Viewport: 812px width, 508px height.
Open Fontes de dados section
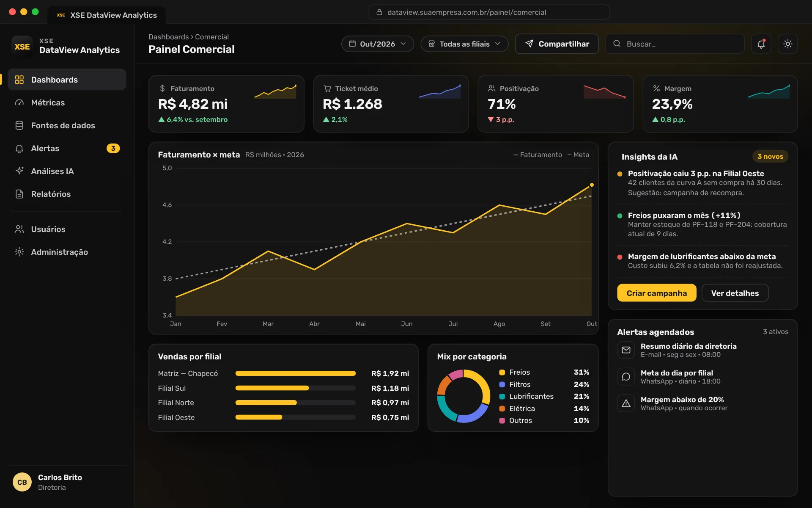67,125
